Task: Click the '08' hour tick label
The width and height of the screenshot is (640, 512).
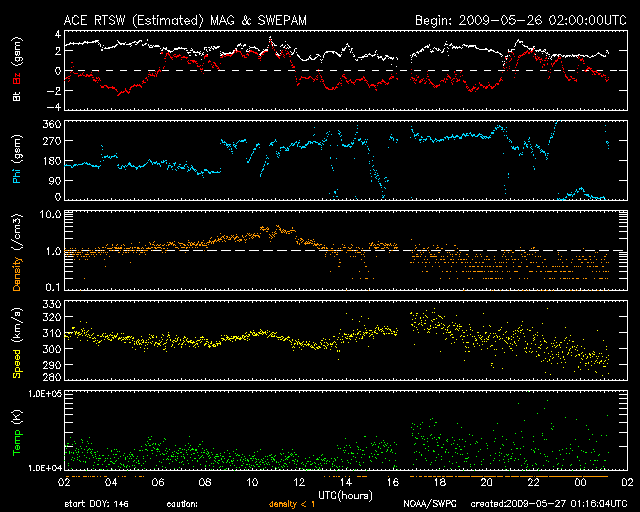Action: tap(205, 483)
